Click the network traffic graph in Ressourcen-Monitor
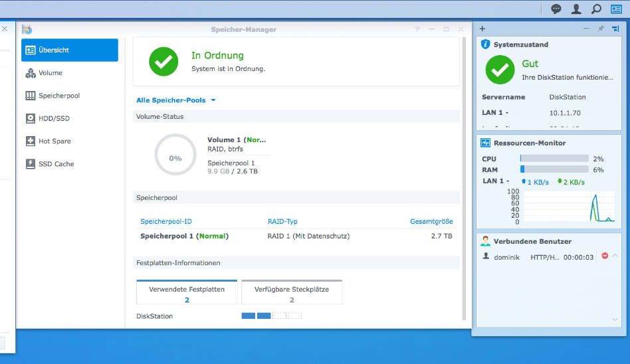The image size is (630, 364). click(570, 207)
